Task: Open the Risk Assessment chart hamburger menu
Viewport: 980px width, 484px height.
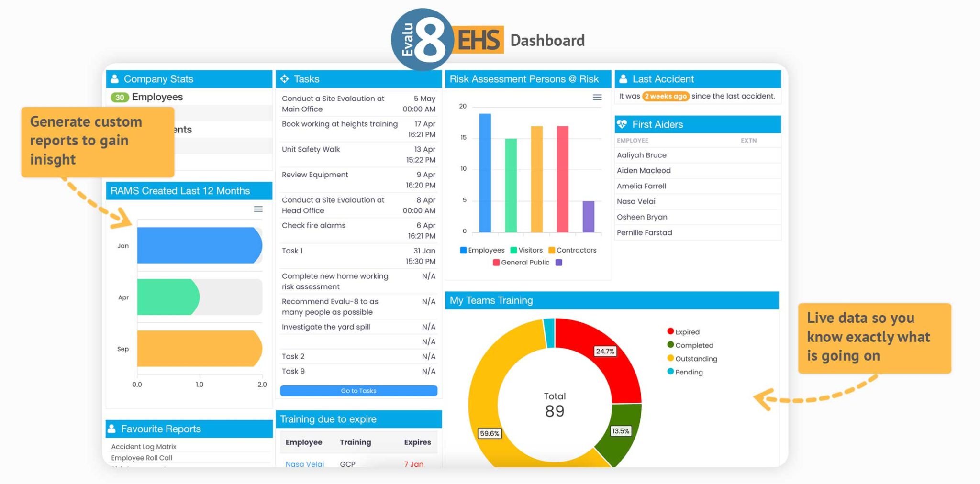Action: (597, 98)
